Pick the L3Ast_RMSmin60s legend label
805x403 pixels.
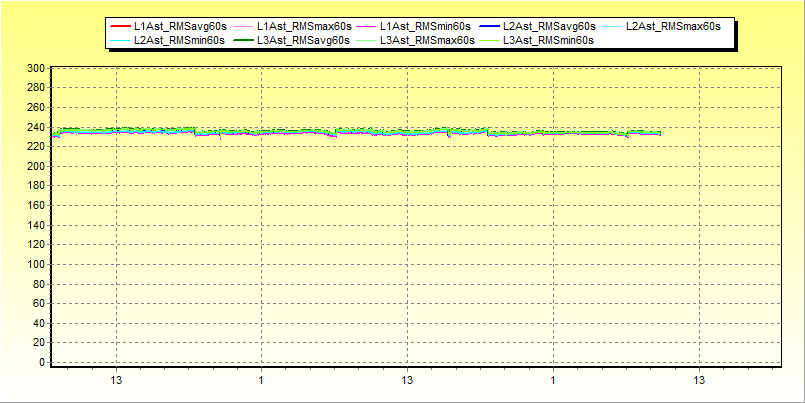tap(549, 41)
